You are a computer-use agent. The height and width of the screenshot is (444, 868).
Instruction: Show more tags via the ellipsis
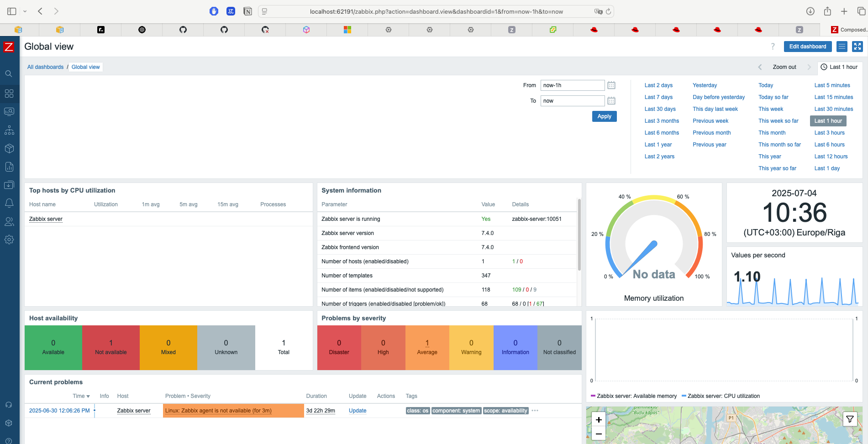(x=535, y=411)
